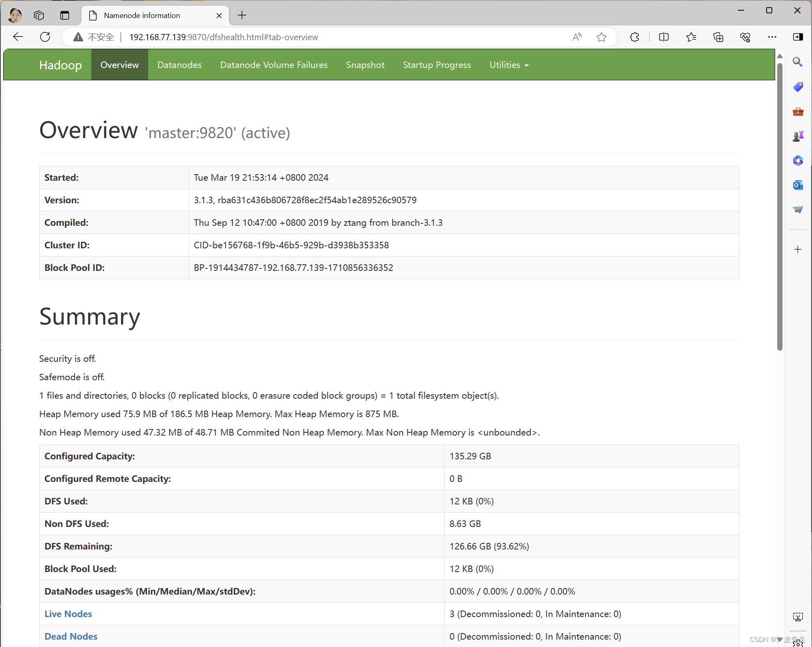Click the version value 3.1.3 text
Screen dimensions: 812x647
305,200
